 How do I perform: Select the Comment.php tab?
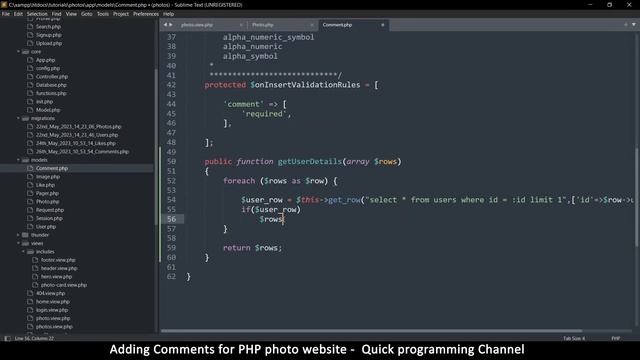pos(337,25)
